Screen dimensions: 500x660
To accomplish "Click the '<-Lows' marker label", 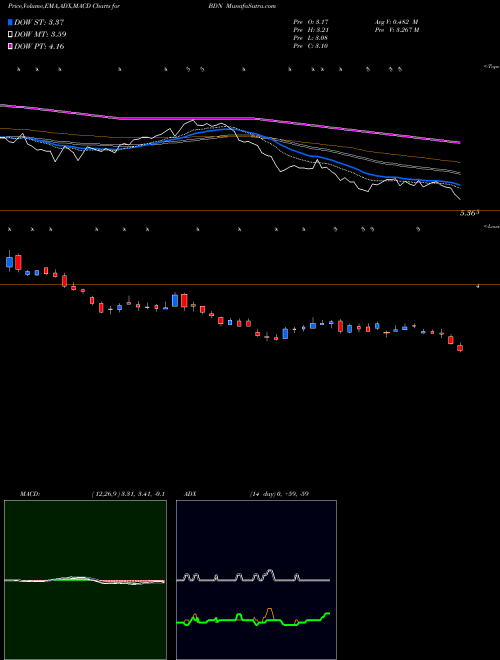I will (491, 226).
